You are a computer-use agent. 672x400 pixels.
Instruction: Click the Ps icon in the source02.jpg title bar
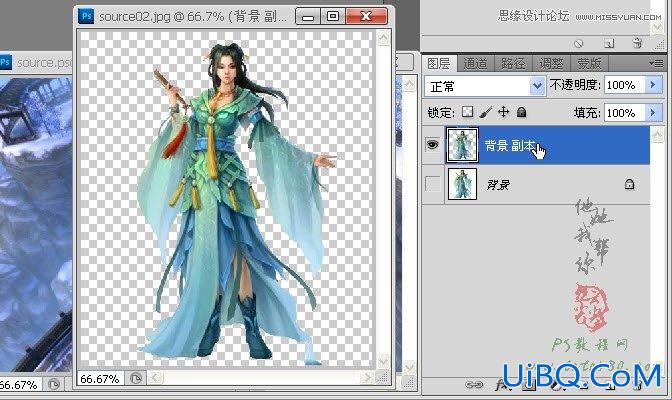point(86,16)
